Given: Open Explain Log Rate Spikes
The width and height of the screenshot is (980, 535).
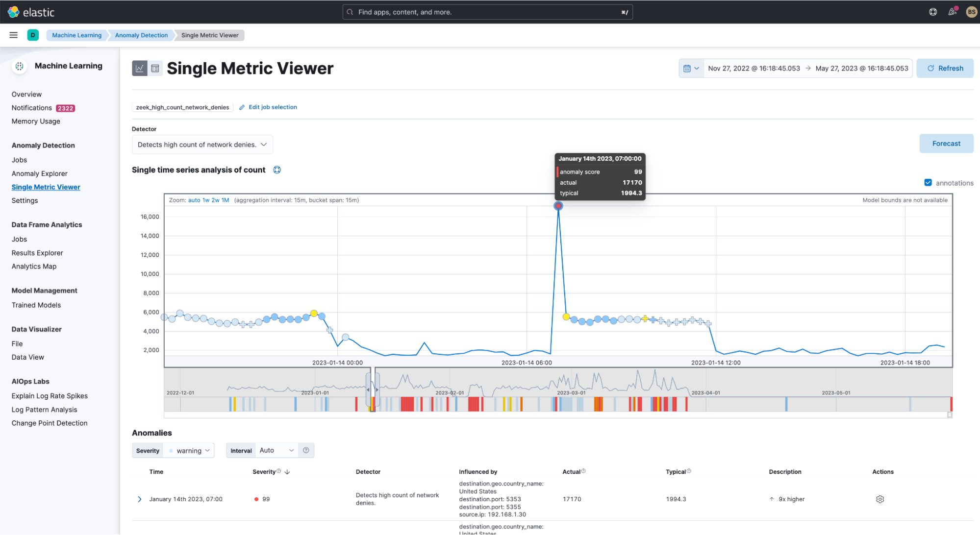Looking at the screenshot, I should click(x=50, y=396).
